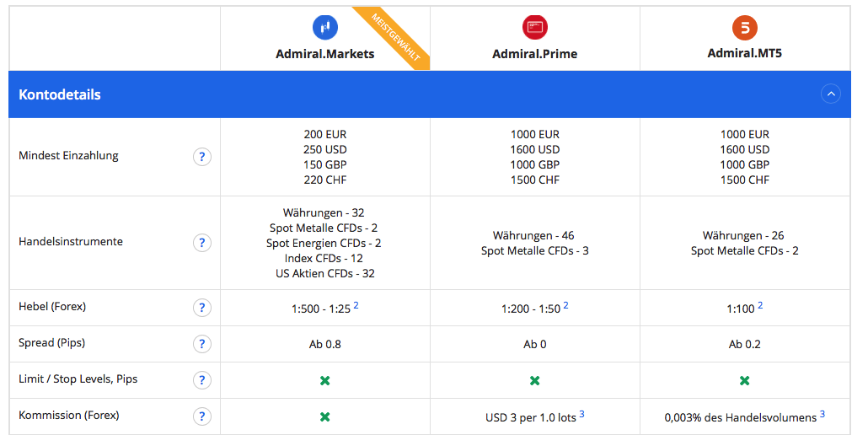Click the MEISTGEWÄHLT orange ribbon badge
The height and width of the screenshot is (435, 868).
[x=396, y=36]
